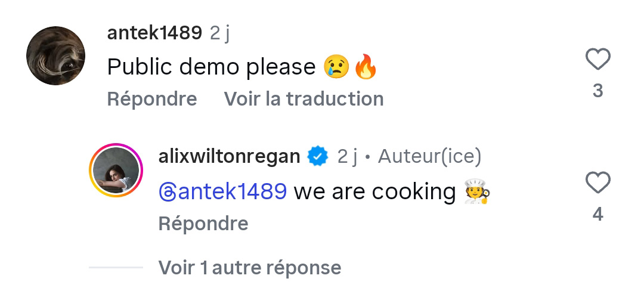Click Répondre under the Public demo comment
This screenshot has width=644, height=297.
[x=152, y=99]
